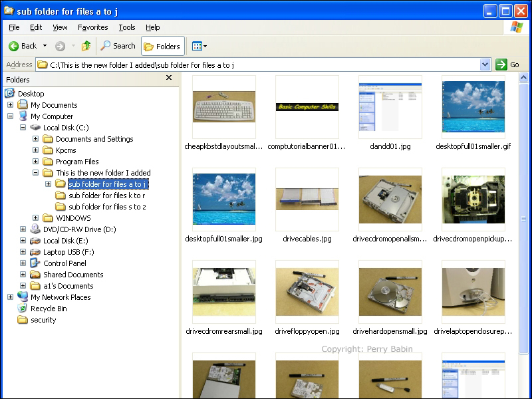Screen dimensions: 532x399
Task: Expand 'sub folder for files a to j'
Action: pos(48,184)
